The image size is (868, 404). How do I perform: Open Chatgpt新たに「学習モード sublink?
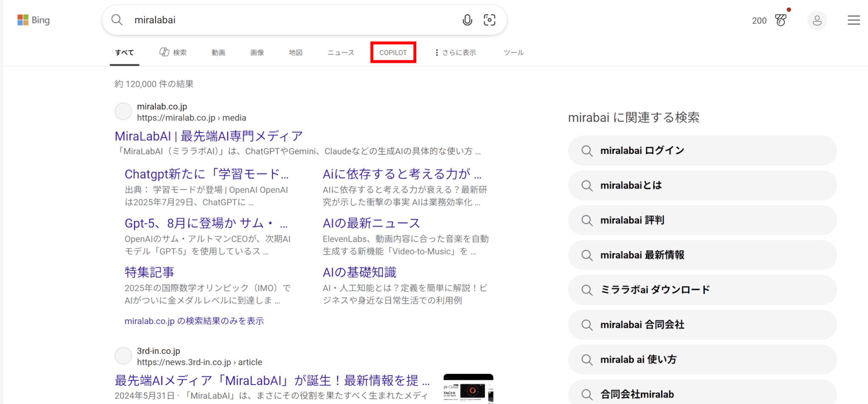[x=206, y=174]
